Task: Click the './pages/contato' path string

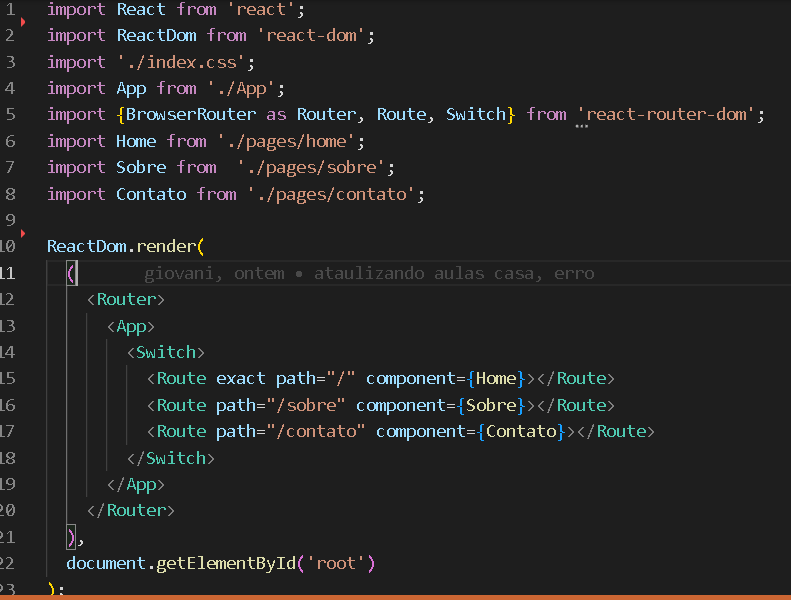Action: (x=331, y=194)
